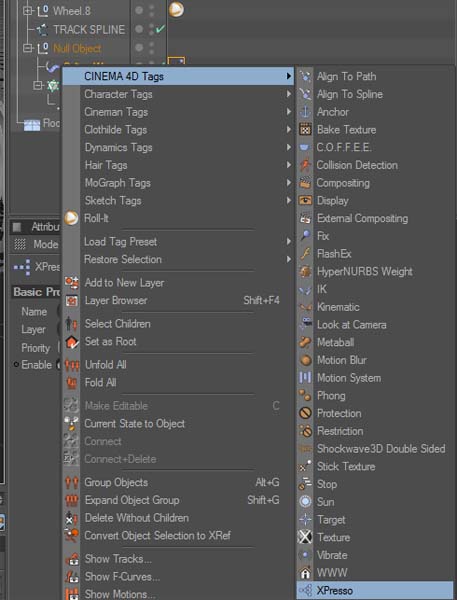
Task: Choose Select Children menu entry
Action: click(178, 324)
